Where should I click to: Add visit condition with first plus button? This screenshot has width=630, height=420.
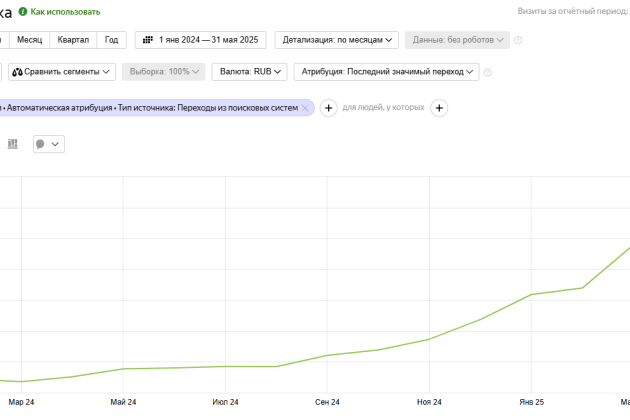pos(327,108)
